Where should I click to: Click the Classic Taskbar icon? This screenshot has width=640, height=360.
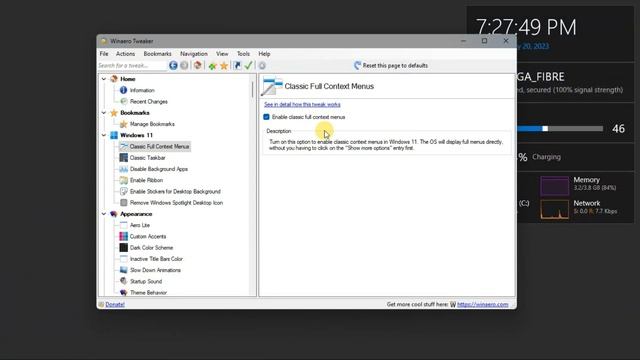point(124,158)
